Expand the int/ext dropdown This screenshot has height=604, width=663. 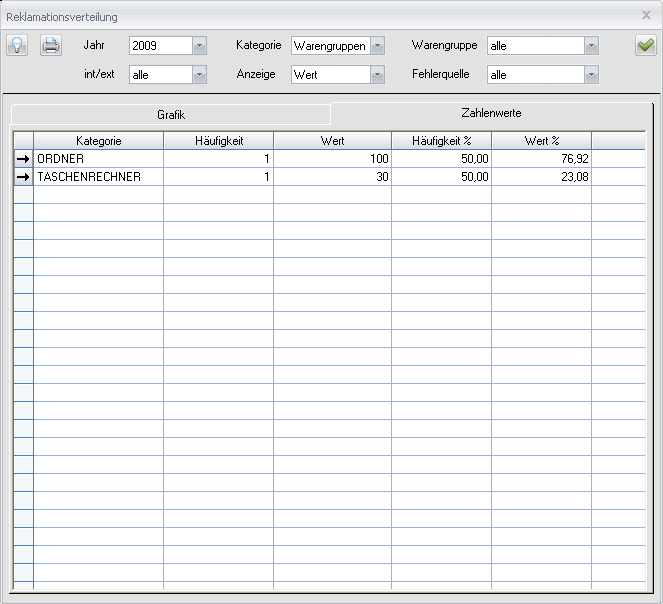click(199, 75)
